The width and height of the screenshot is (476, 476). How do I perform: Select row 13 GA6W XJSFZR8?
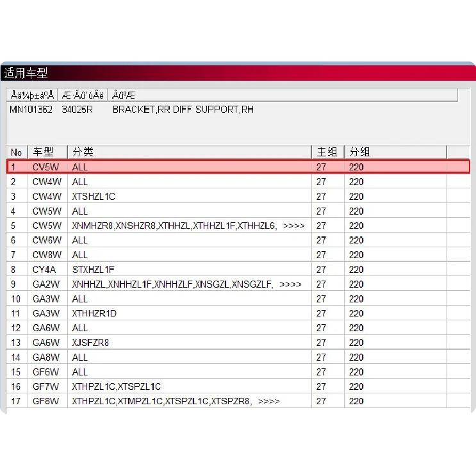[x=238, y=343]
